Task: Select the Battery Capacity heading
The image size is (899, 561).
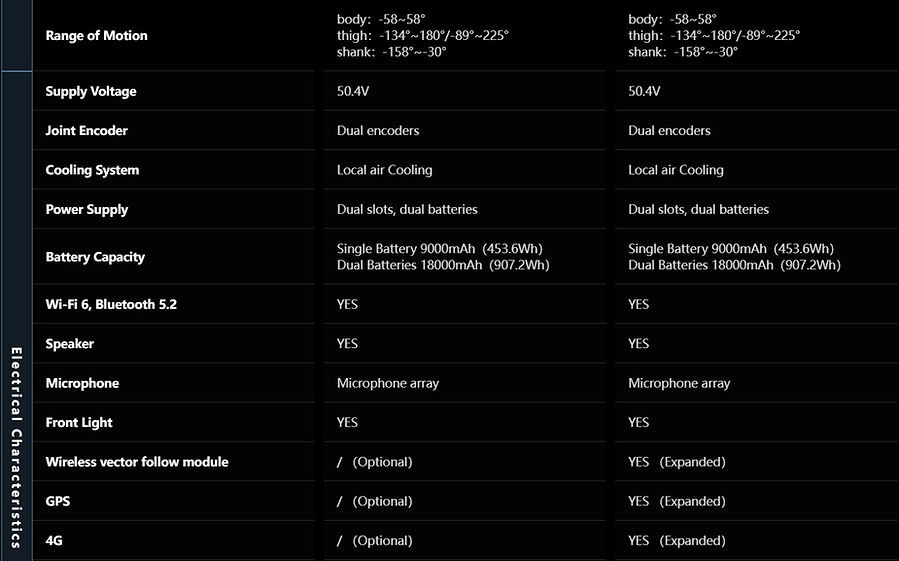Action: click(x=95, y=257)
